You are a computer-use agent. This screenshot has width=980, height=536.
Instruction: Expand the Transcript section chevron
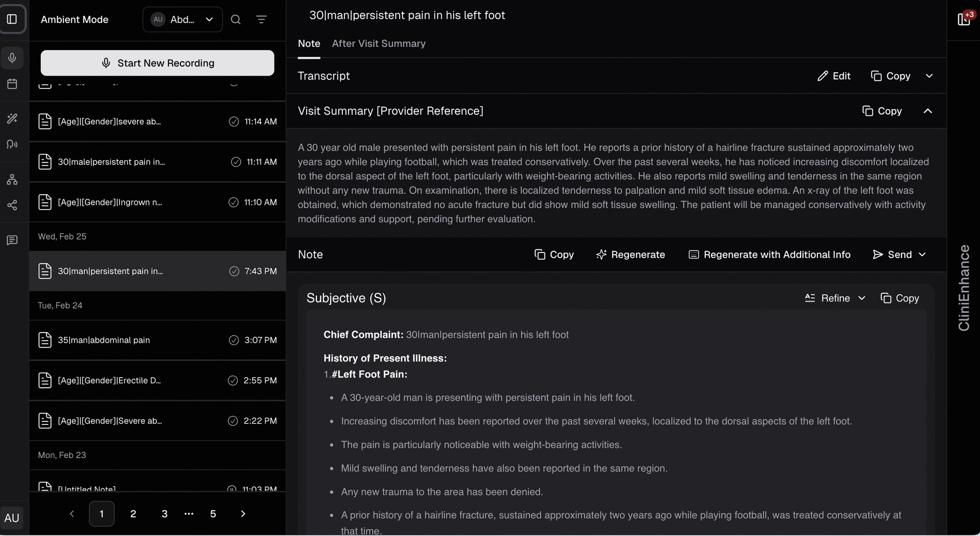point(929,76)
